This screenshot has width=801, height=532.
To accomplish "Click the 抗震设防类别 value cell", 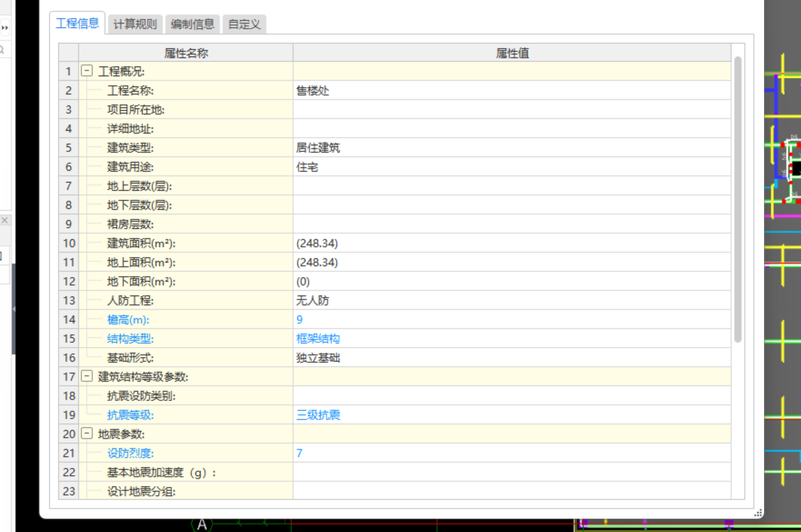I will 512,396.
